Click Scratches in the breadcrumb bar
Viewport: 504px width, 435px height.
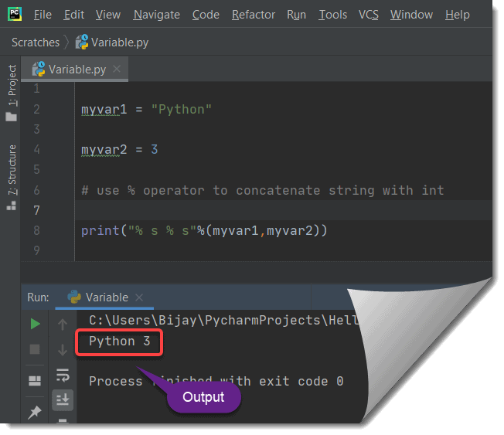pos(36,42)
